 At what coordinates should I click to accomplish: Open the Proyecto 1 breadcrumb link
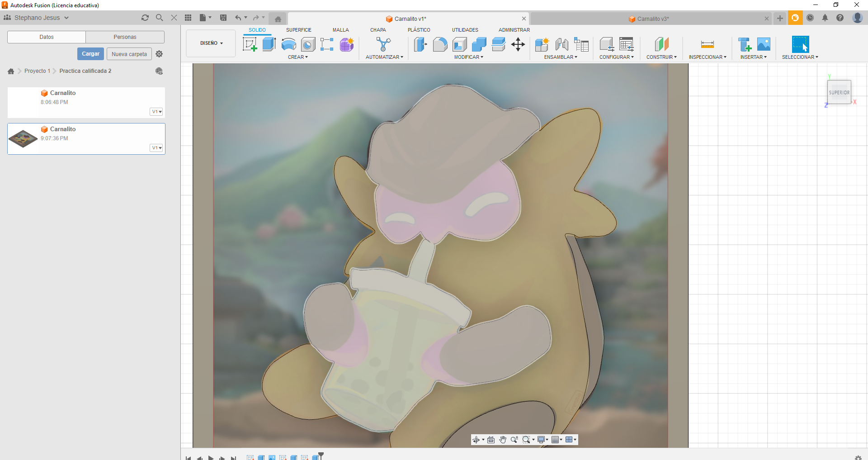click(37, 71)
